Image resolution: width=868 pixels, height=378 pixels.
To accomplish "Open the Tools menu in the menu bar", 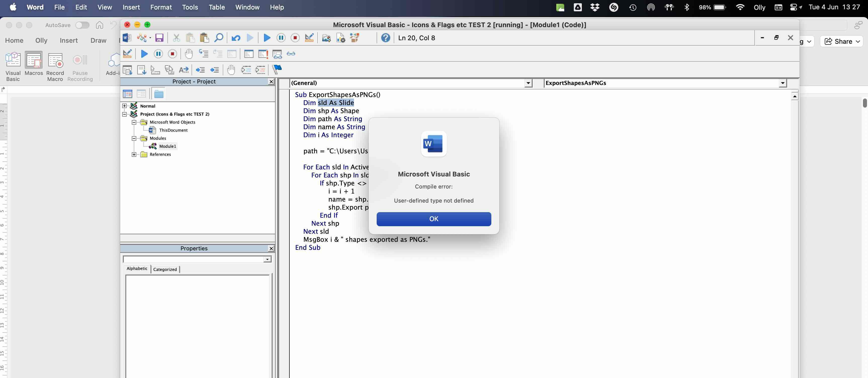I will pos(190,7).
